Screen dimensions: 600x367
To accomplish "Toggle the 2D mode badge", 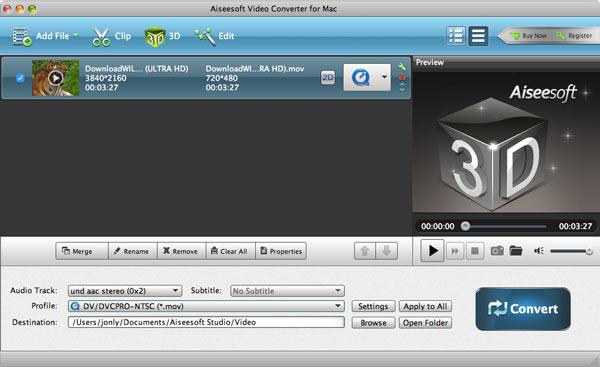I will click(328, 78).
